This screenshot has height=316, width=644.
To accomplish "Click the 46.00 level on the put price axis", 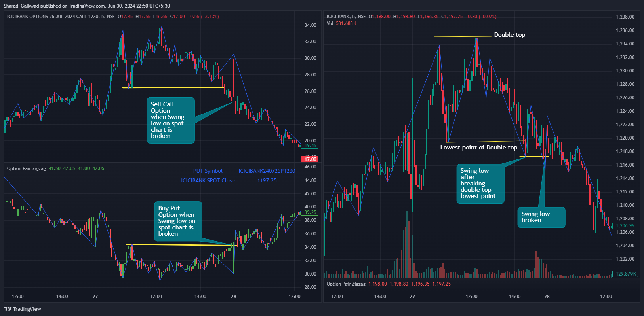I will pyautogui.click(x=310, y=167).
